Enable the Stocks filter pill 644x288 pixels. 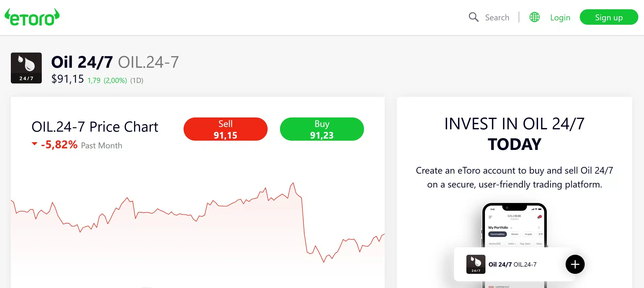[515, 234]
